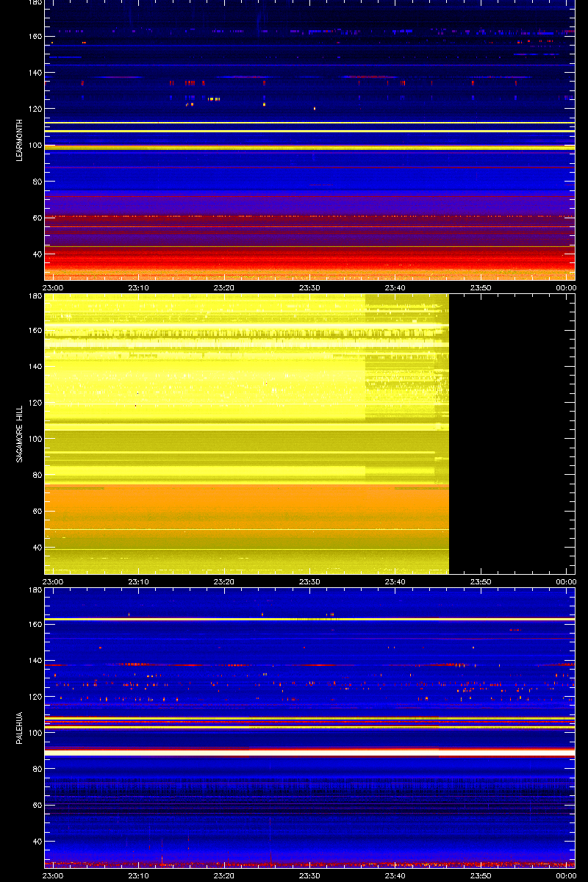Select the 180 frequency label on Sagamore Hill axis
588x882 pixels.
pyautogui.click(x=35, y=296)
